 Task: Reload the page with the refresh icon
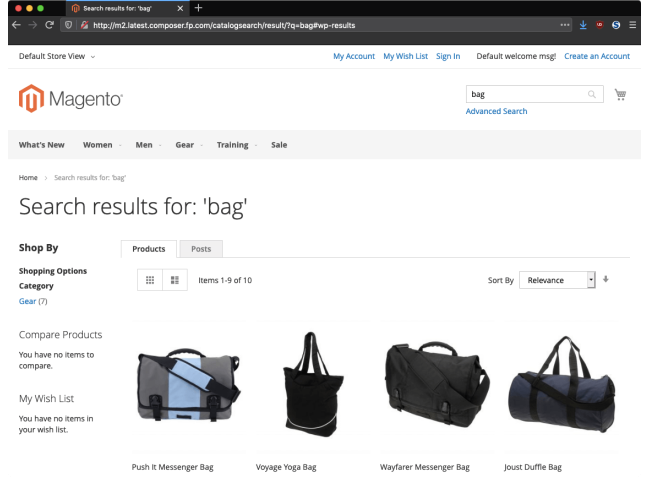pos(49,25)
